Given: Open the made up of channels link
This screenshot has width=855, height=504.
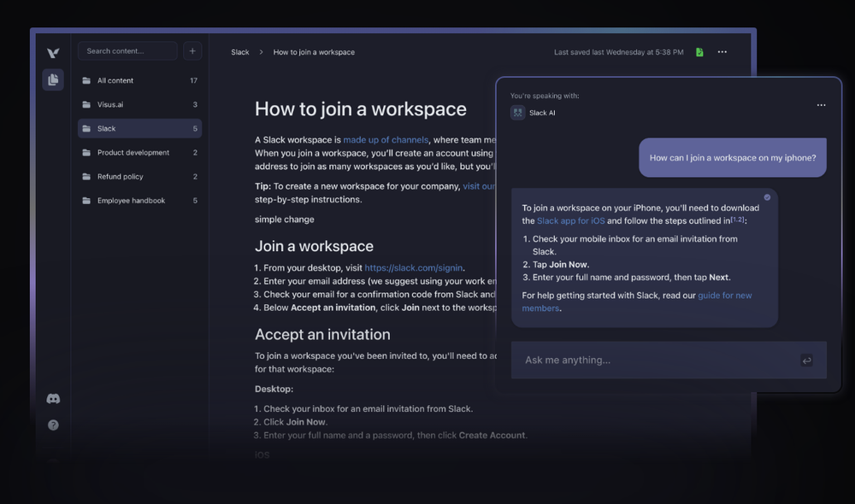Looking at the screenshot, I should [x=386, y=140].
